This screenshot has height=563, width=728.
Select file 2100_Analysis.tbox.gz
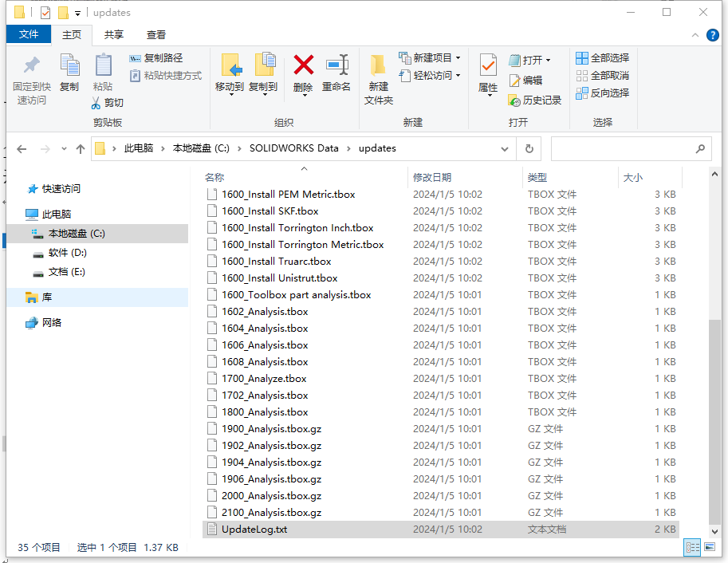tap(441, 513)
